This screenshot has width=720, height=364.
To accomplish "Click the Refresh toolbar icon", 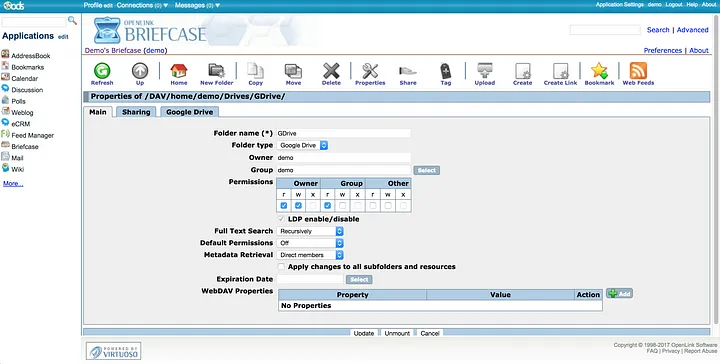I will coord(102,71).
